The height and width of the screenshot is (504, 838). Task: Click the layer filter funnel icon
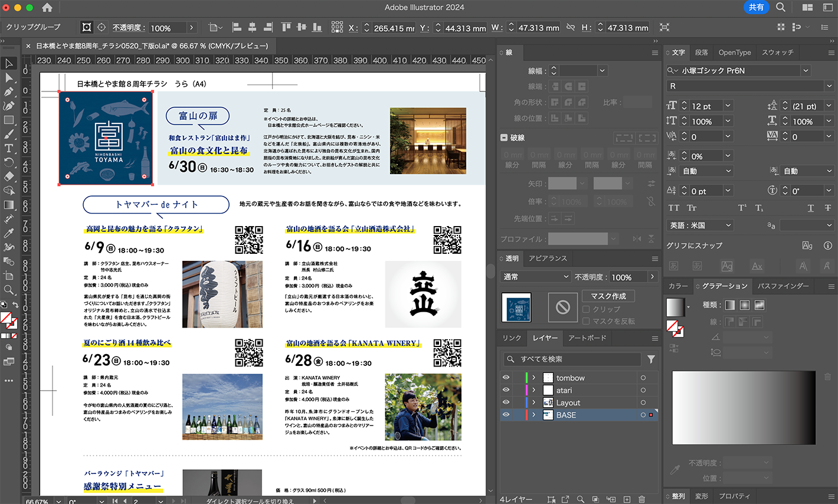tap(651, 359)
